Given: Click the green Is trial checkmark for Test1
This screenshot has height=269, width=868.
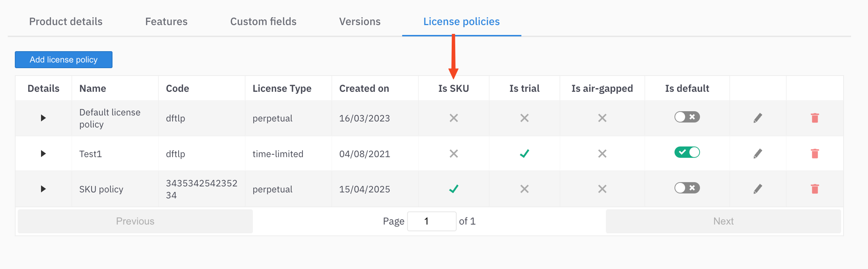Looking at the screenshot, I should pos(524,153).
